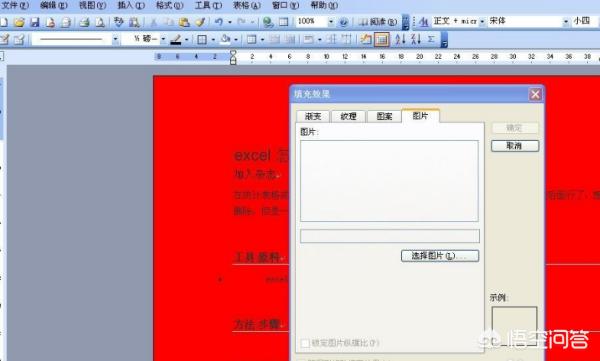Open Print Preview from the toolbar
The image size is (600, 361).
tap(99, 22)
